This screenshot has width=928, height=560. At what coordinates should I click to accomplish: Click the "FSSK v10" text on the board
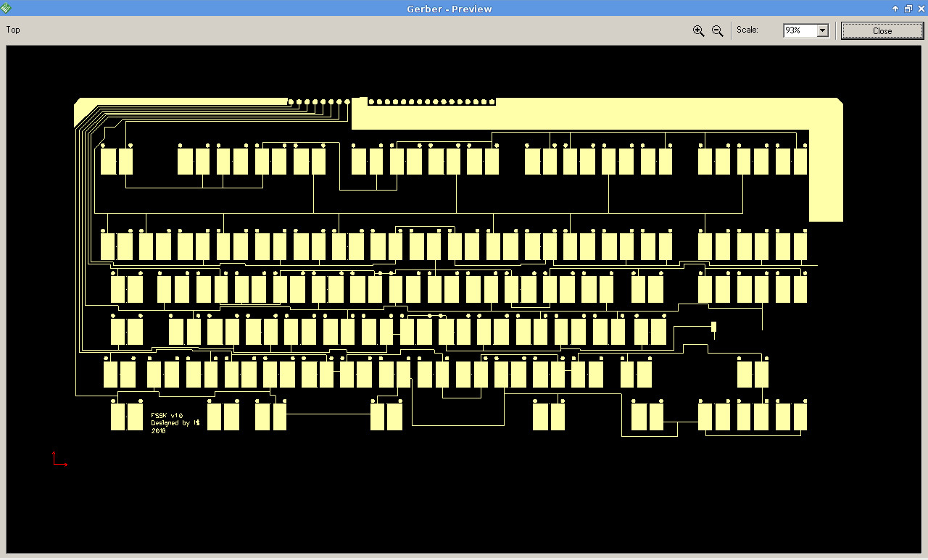(167, 416)
